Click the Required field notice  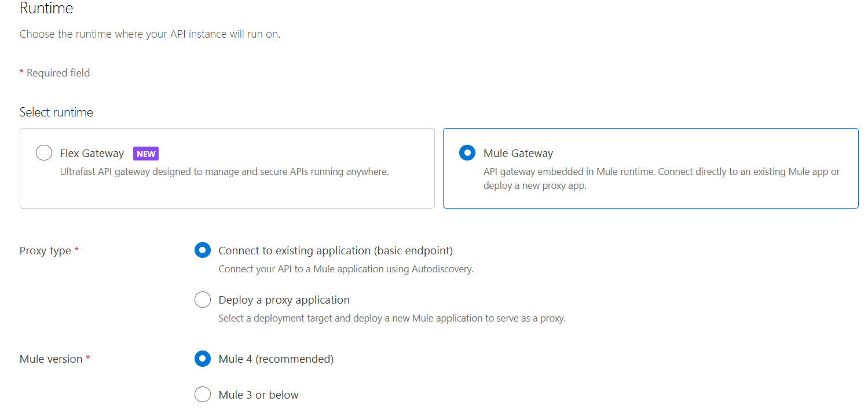point(55,72)
